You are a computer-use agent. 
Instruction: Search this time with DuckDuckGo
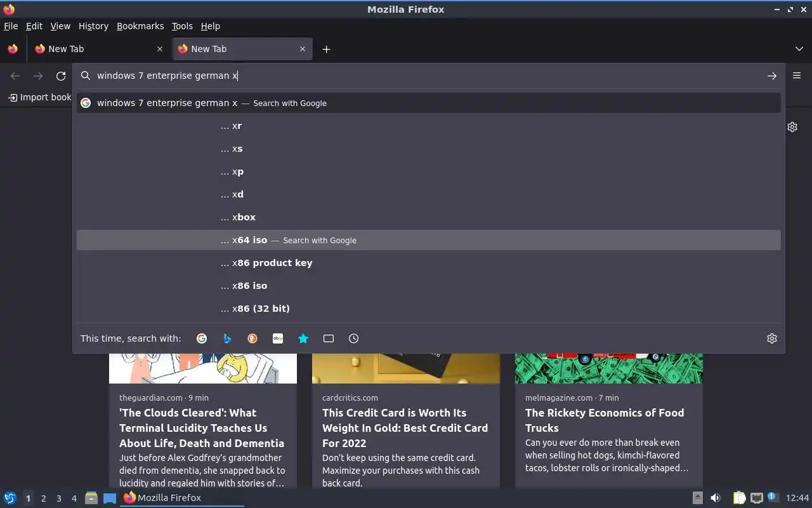coord(252,338)
